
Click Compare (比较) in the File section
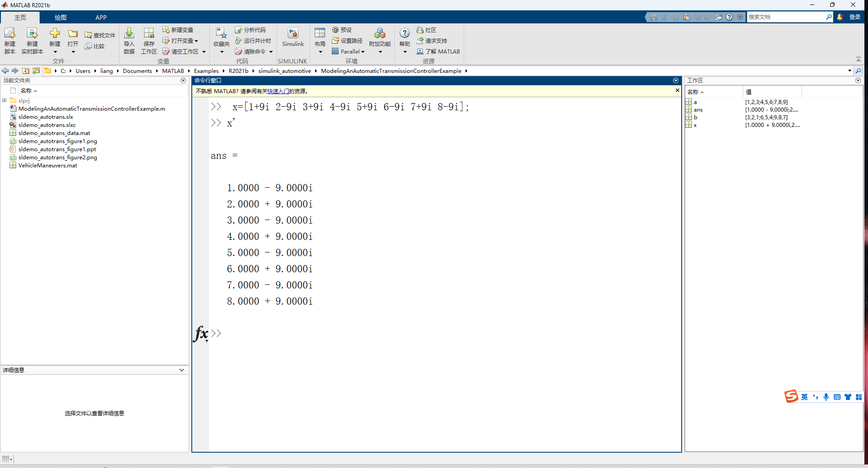pyautogui.click(x=95, y=46)
